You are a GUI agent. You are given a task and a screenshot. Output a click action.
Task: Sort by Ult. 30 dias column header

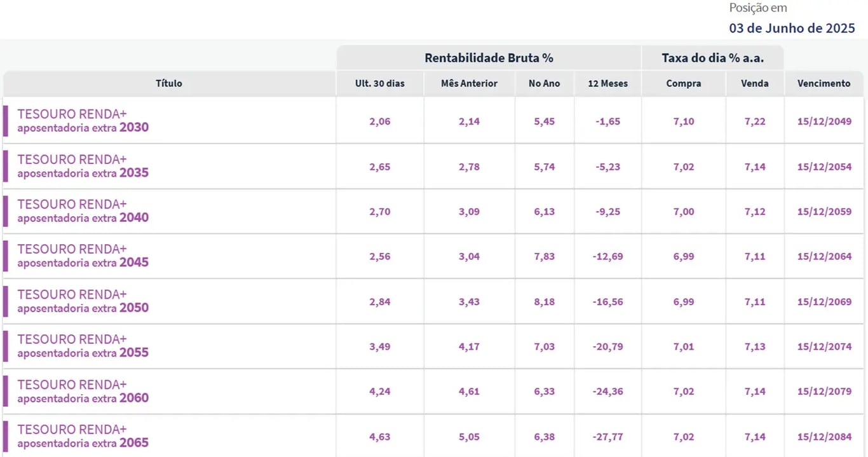(x=380, y=83)
